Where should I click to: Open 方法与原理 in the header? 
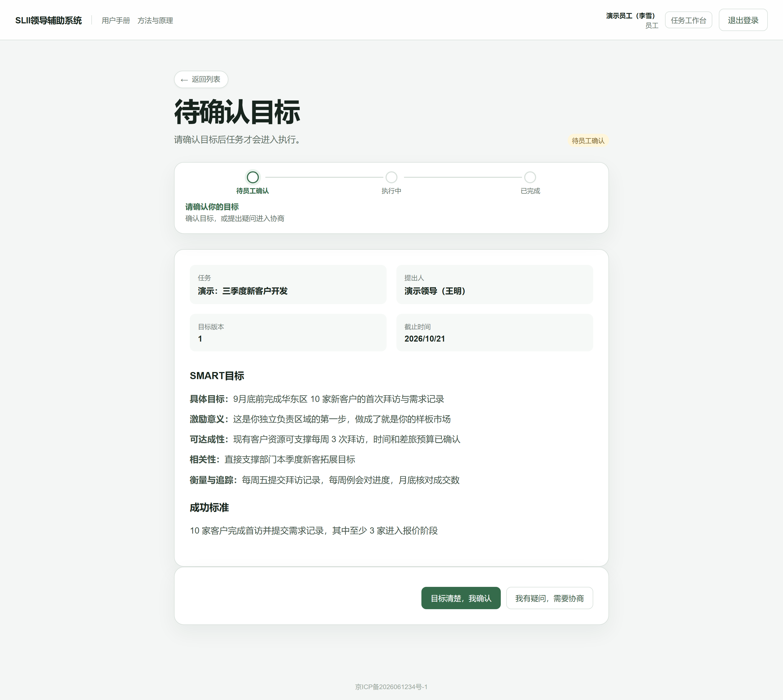pyautogui.click(x=155, y=20)
